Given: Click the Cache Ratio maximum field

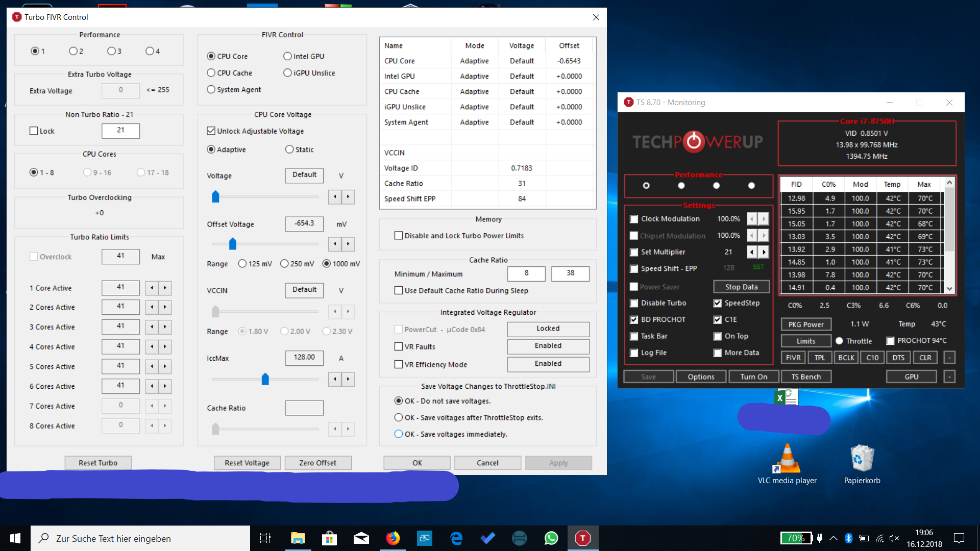Looking at the screenshot, I should click(570, 273).
